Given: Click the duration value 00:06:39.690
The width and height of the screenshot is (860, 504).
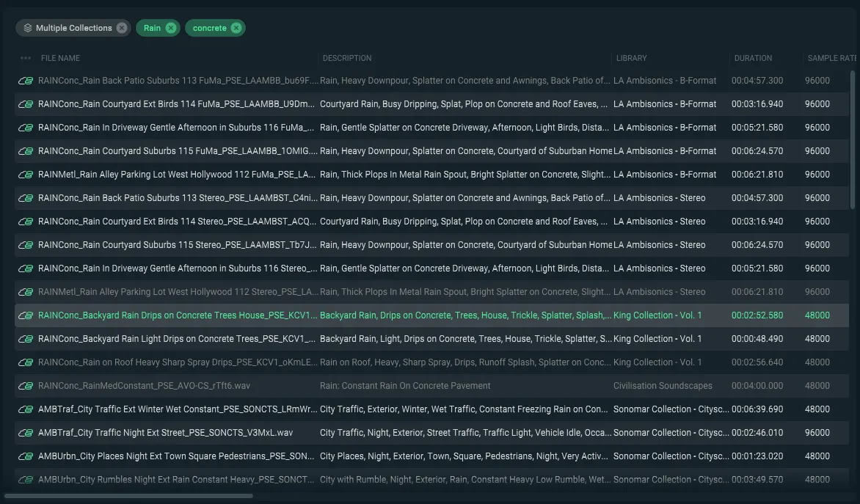Looking at the screenshot, I should (757, 409).
